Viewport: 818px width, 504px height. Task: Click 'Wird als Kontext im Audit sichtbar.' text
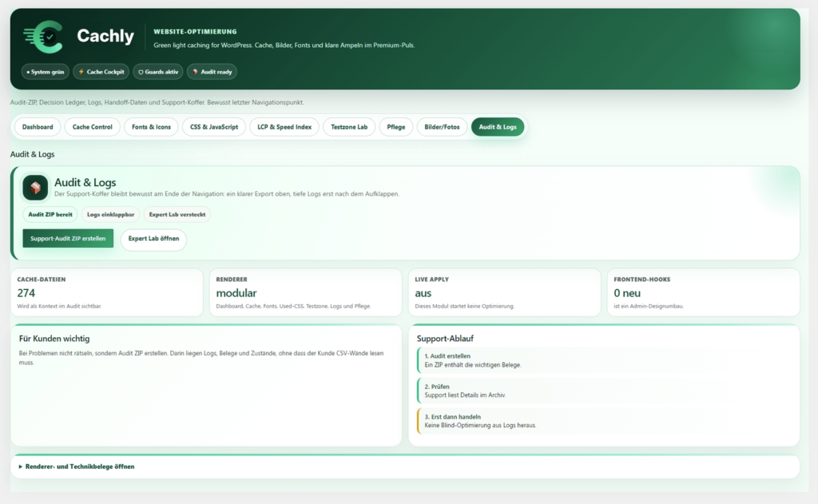point(59,306)
